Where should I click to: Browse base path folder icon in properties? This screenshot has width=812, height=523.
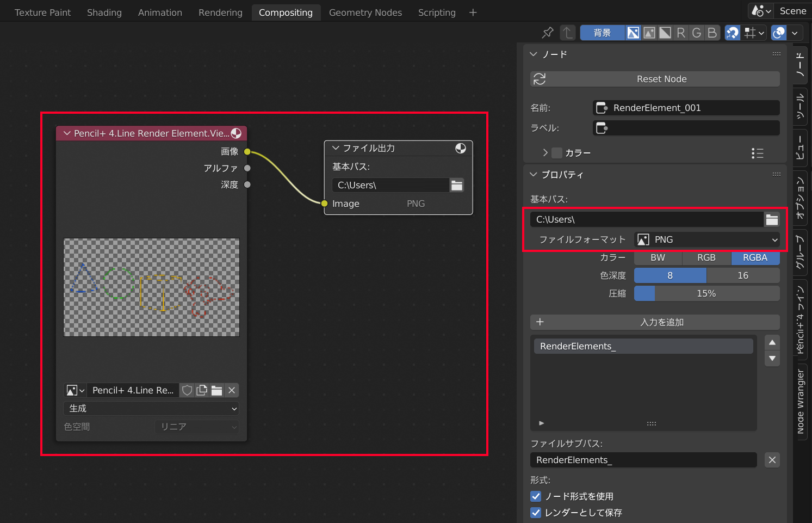click(x=772, y=219)
